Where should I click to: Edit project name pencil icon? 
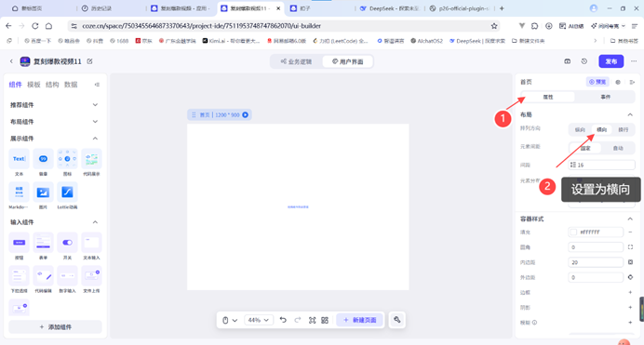[x=89, y=61]
